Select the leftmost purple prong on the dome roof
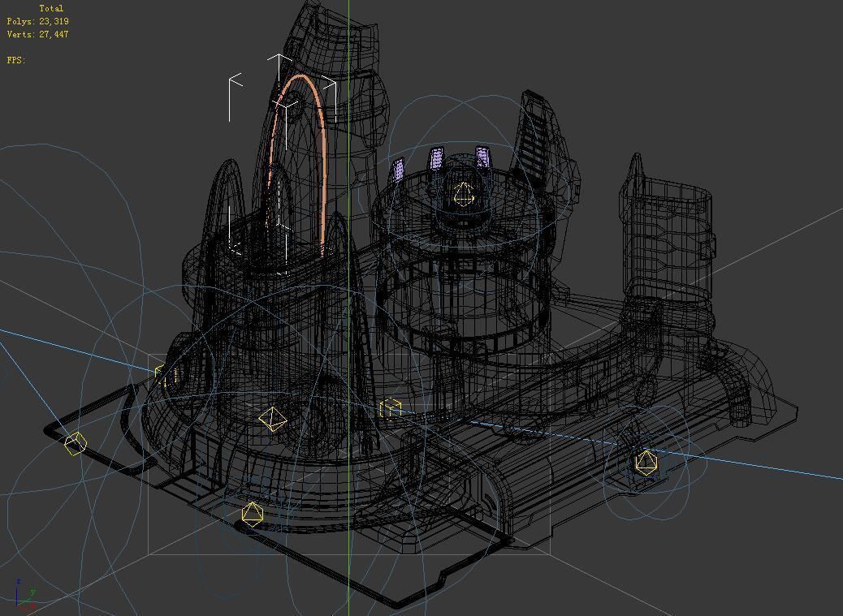The image size is (843, 616). point(399,169)
